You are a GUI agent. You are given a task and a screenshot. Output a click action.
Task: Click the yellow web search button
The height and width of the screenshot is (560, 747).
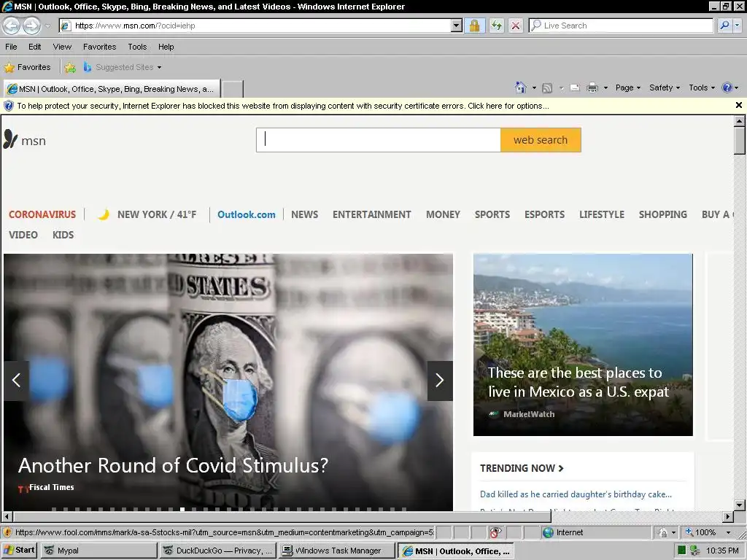[x=541, y=140]
